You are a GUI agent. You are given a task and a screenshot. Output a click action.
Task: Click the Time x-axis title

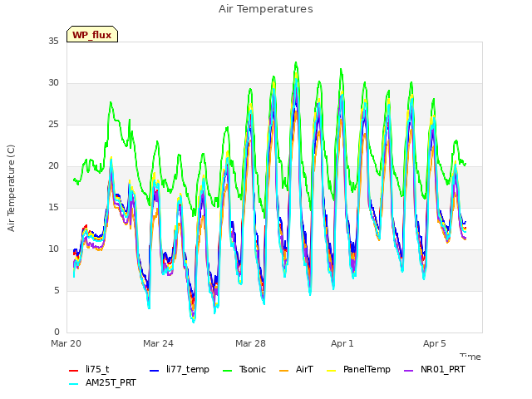point(470,357)
